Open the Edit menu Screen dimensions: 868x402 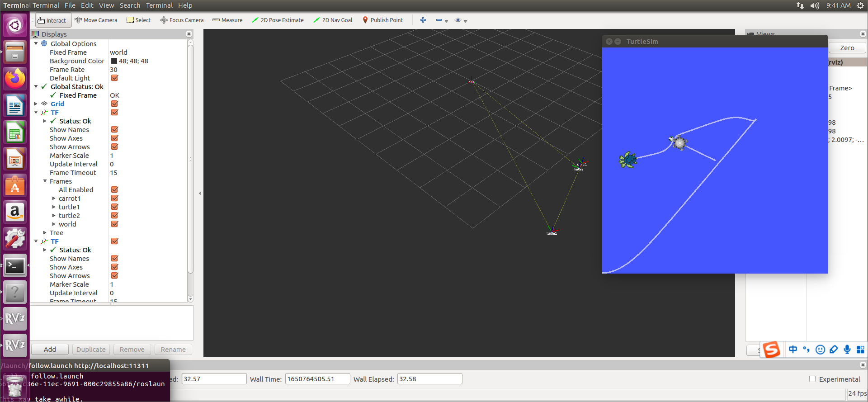click(x=87, y=5)
